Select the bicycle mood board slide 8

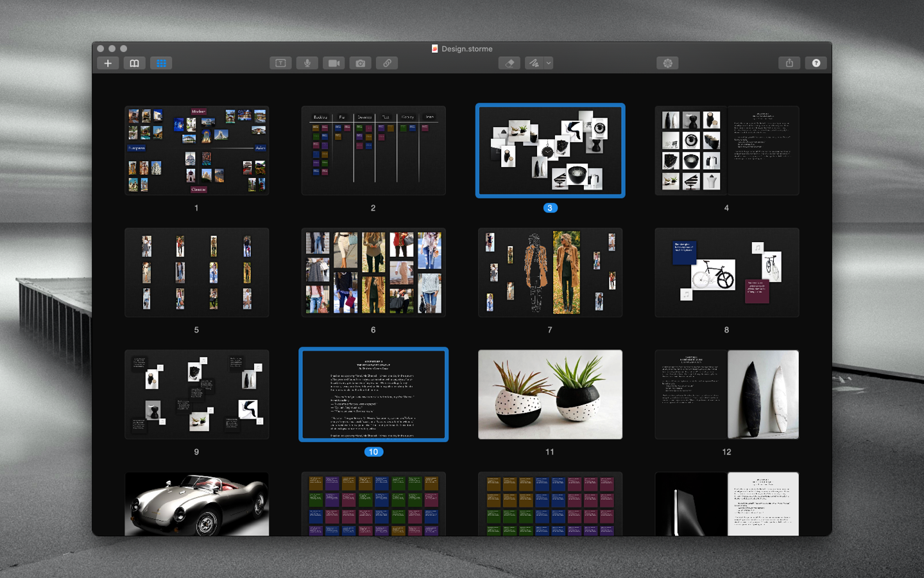coord(726,272)
